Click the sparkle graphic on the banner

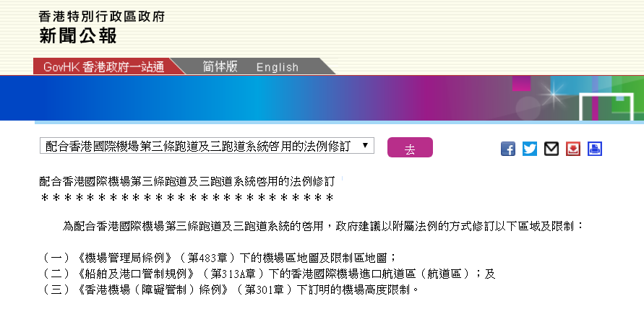[554, 92]
